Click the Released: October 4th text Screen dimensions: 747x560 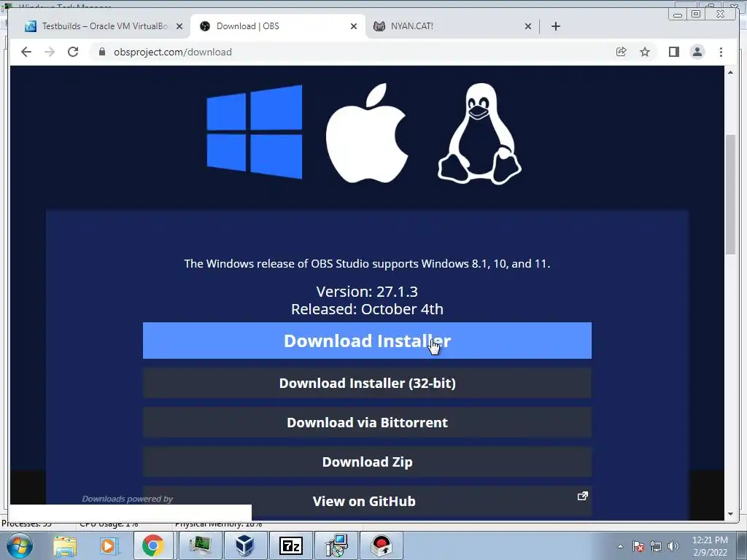click(x=367, y=309)
